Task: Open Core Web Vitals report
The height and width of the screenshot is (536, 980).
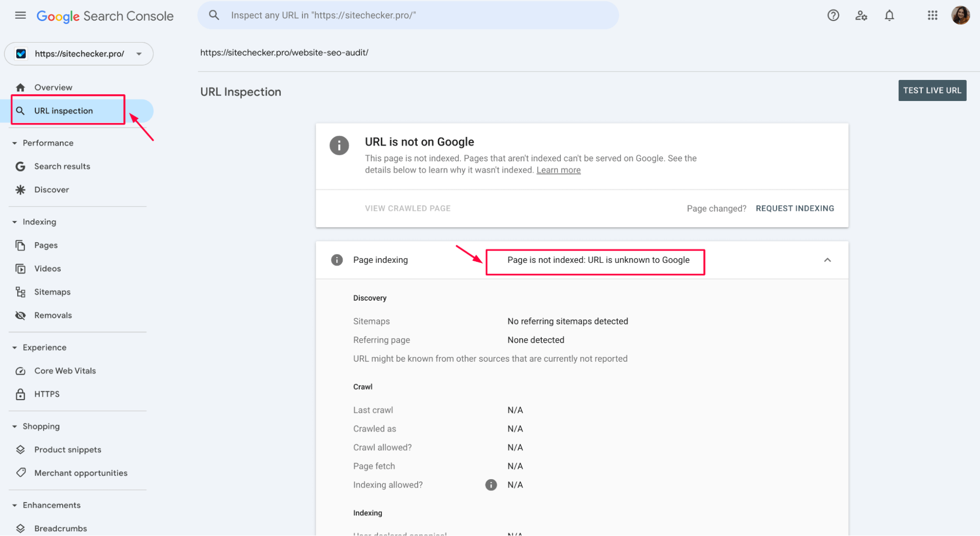Action: [x=65, y=371]
